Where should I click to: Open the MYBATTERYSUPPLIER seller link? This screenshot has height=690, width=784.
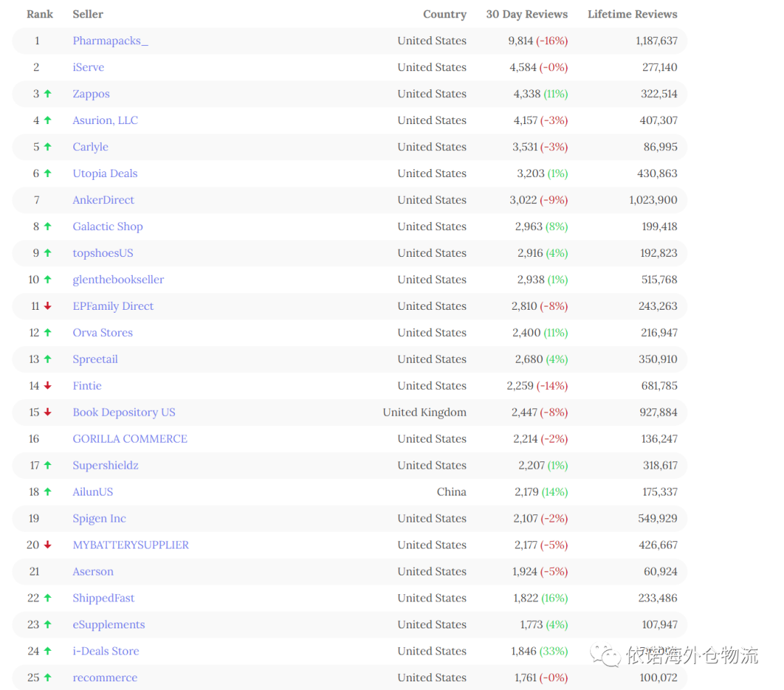coord(131,545)
